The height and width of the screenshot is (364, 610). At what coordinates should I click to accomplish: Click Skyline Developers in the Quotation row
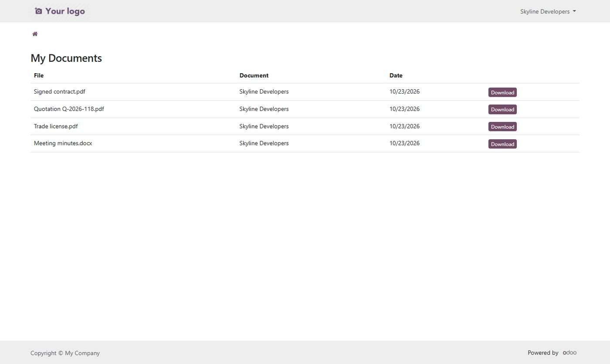click(264, 109)
